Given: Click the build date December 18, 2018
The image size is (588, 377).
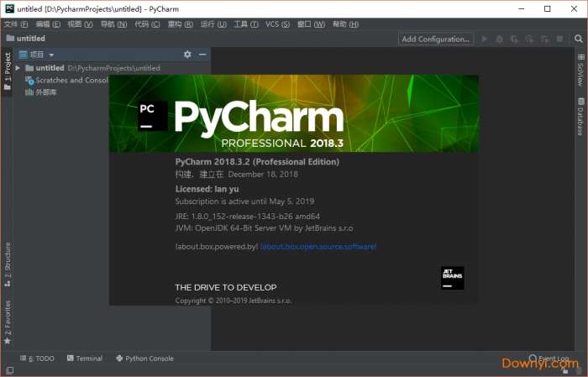Looking at the screenshot, I should click(263, 175).
